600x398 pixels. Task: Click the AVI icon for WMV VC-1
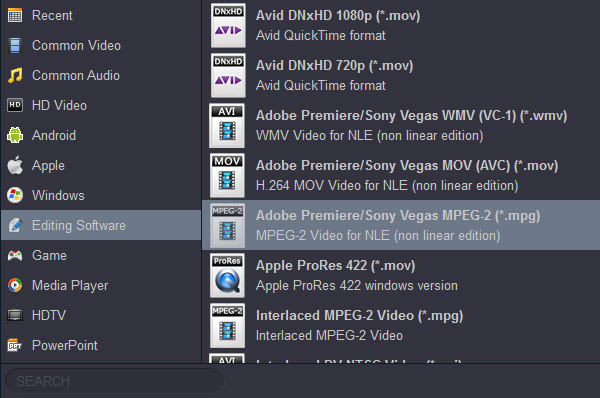(227, 126)
